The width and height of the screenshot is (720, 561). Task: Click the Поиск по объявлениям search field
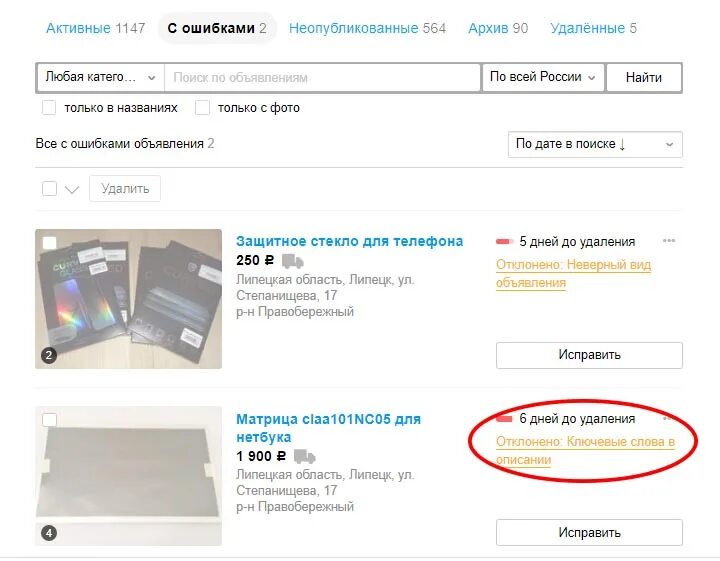[x=322, y=77]
